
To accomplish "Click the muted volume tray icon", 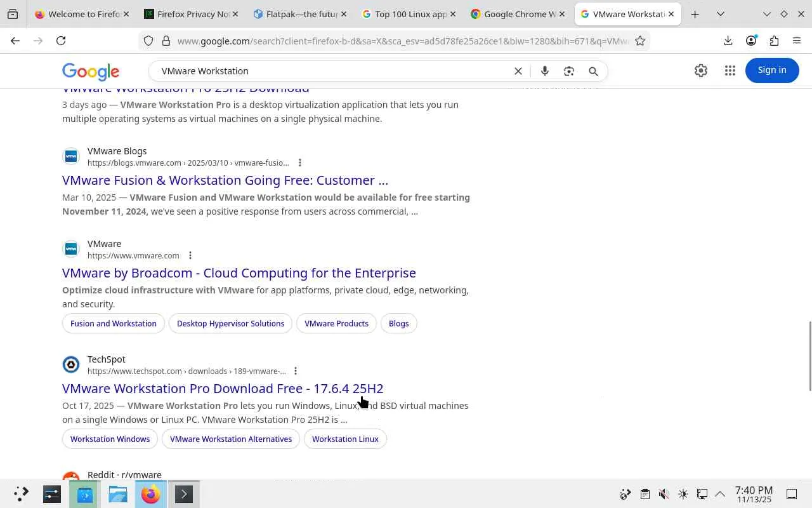I will click(x=664, y=494).
